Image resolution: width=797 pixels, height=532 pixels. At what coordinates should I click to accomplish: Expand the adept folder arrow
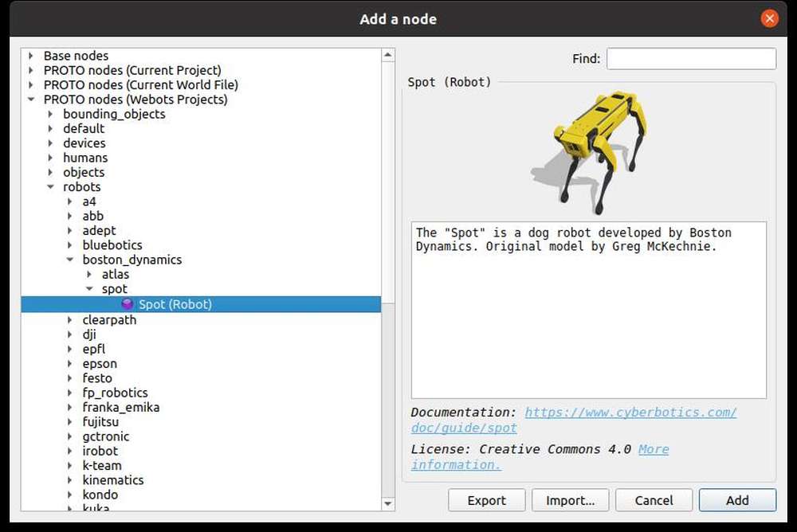[x=69, y=231]
